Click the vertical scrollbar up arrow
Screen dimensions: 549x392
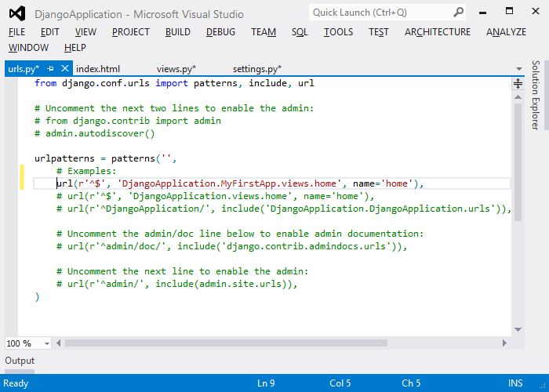coord(518,97)
